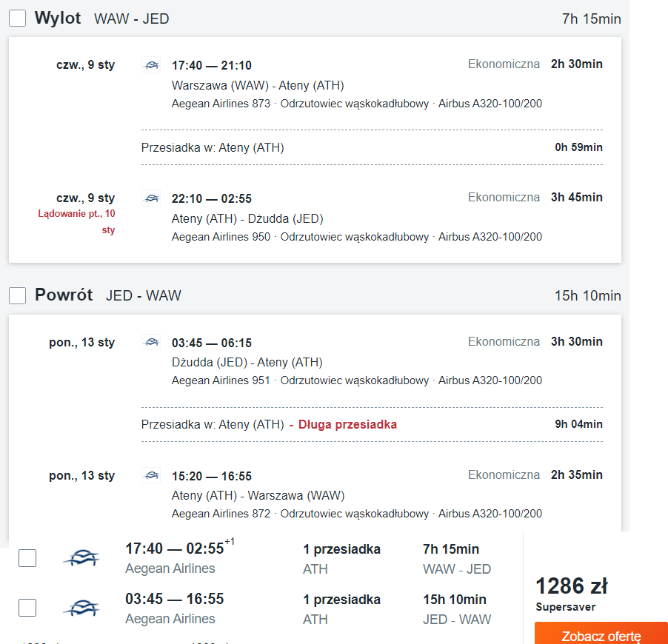Tick the Powrót JED - WAW checkbox
The width and height of the screenshot is (668, 644).
point(18,295)
